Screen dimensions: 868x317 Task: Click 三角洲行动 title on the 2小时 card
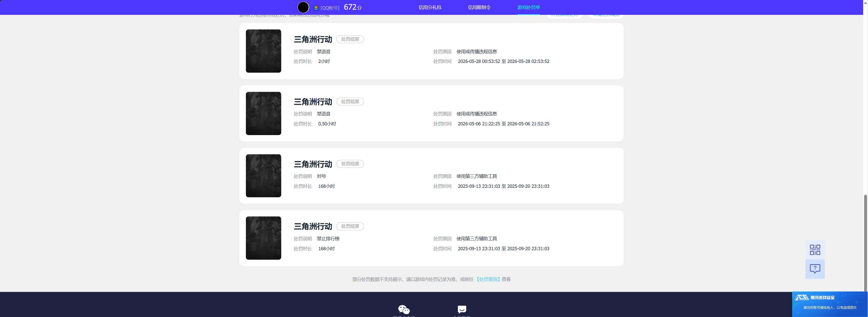point(313,39)
